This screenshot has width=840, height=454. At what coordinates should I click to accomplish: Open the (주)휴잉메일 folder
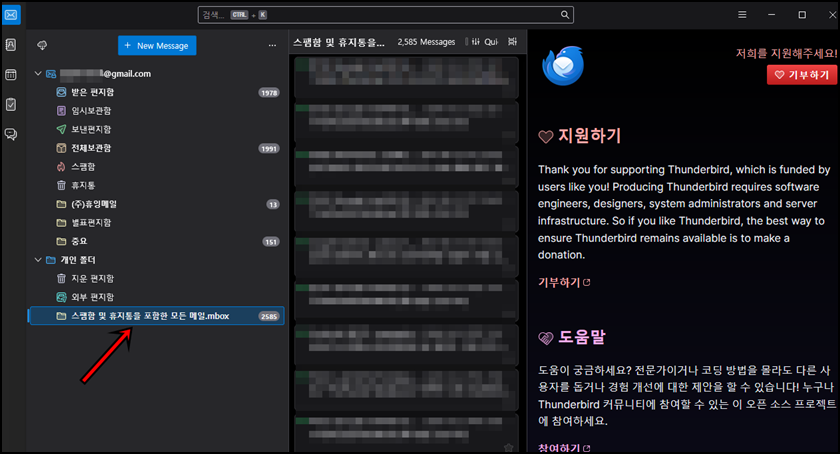point(156,204)
